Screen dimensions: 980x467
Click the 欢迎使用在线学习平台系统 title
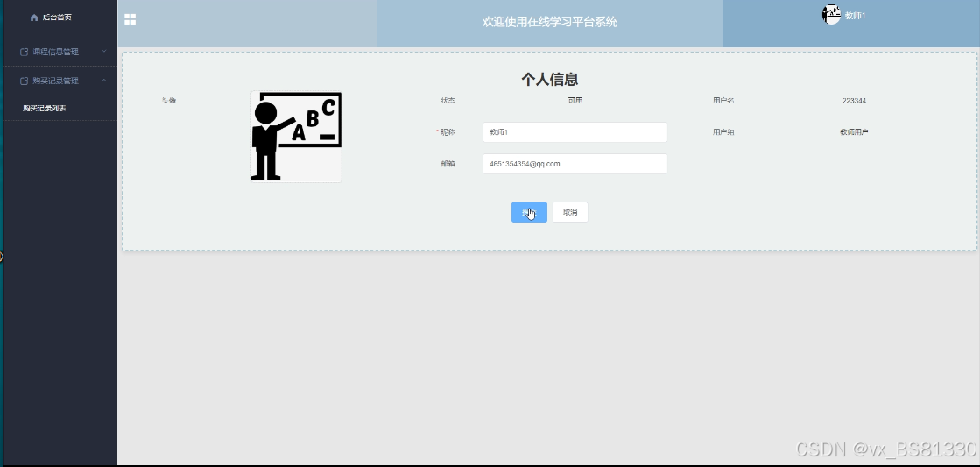[x=550, y=22]
